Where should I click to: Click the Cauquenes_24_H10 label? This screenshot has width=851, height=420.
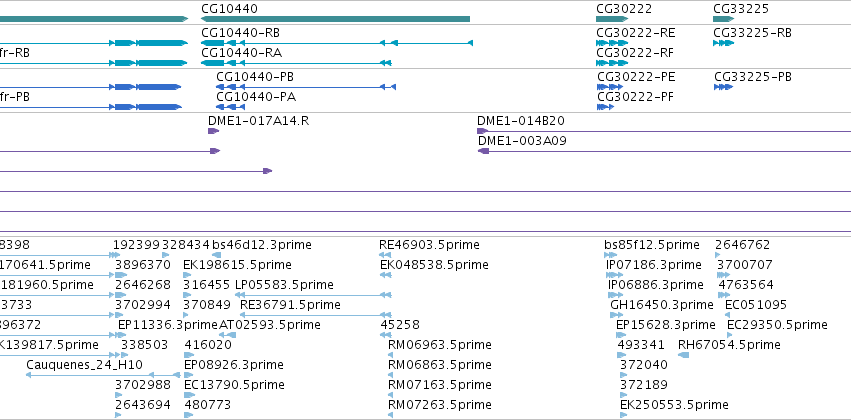point(84,365)
